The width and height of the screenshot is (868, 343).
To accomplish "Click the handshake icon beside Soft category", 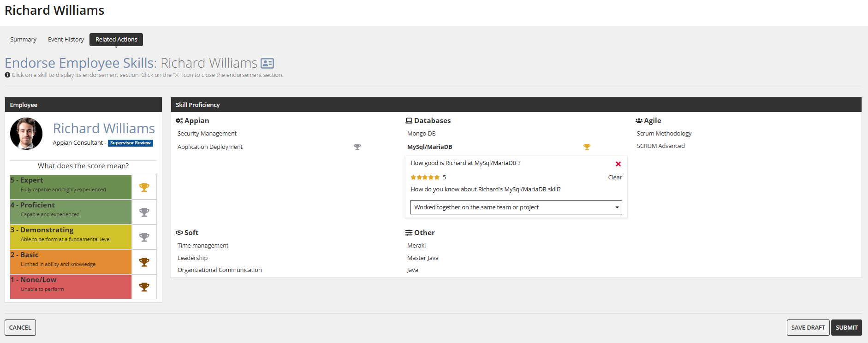I will coord(179,233).
